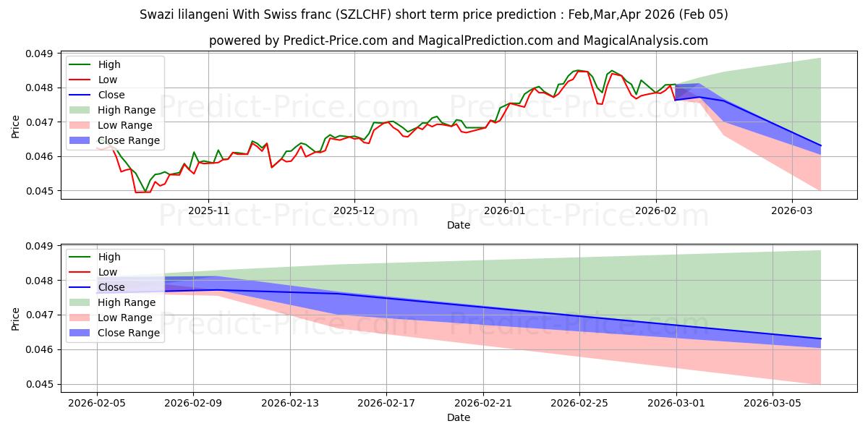Screen dimensions: 868x434
Task: Click the 2025-11 tick label on top chart
Action: point(208,210)
